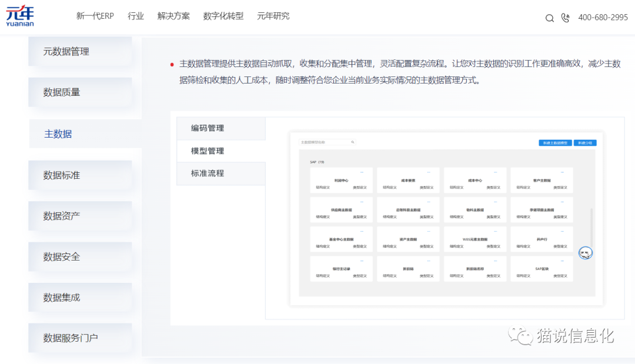The width and height of the screenshot is (635, 364).
Task: Click the search icon in model name field
Action: click(353, 142)
